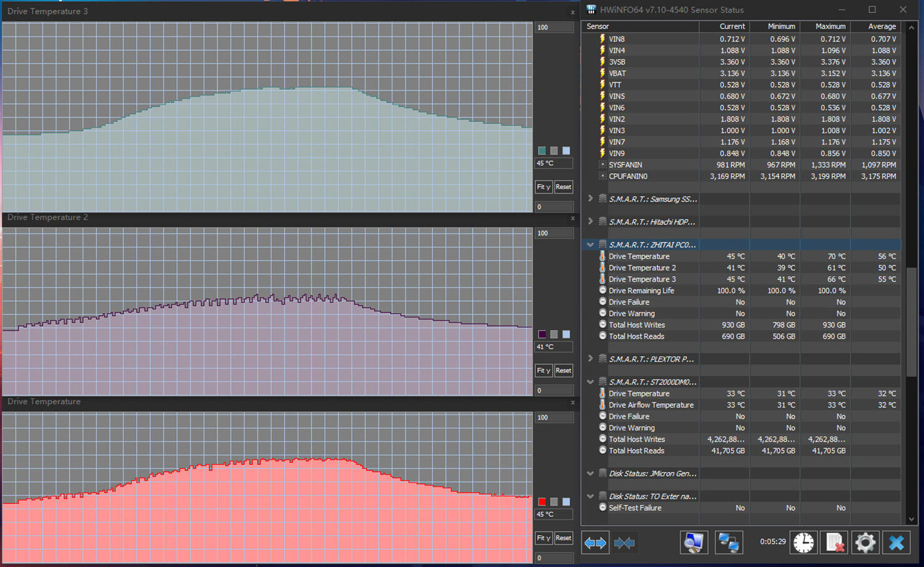Click Reset in the red Drive Temperature graph

(x=564, y=538)
